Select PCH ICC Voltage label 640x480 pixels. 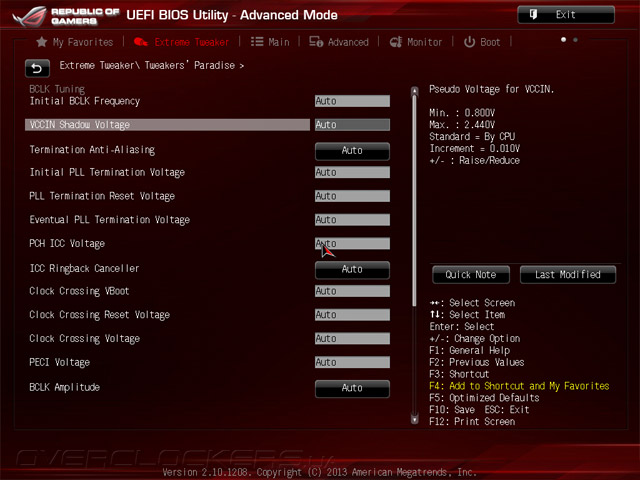point(67,243)
